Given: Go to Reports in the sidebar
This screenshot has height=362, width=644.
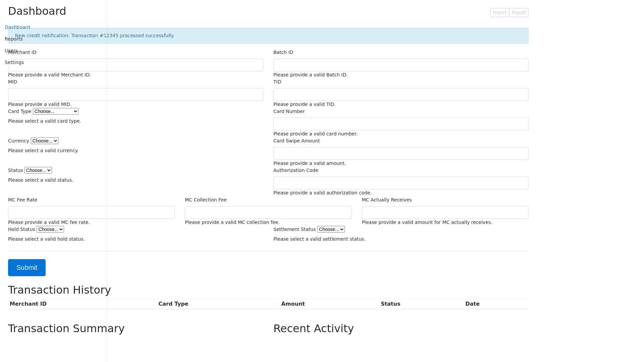Looking at the screenshot, I should [14, 39].
